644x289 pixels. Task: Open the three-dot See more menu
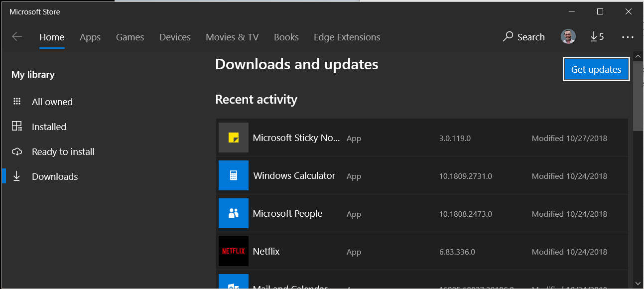628,37
